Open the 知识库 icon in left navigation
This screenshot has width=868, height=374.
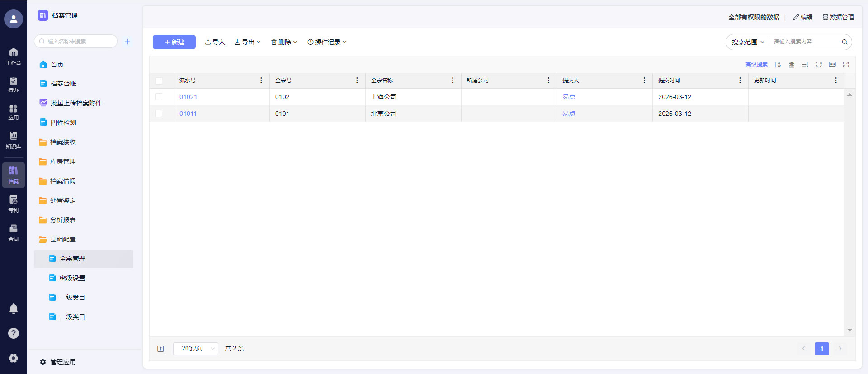[14, 140]
